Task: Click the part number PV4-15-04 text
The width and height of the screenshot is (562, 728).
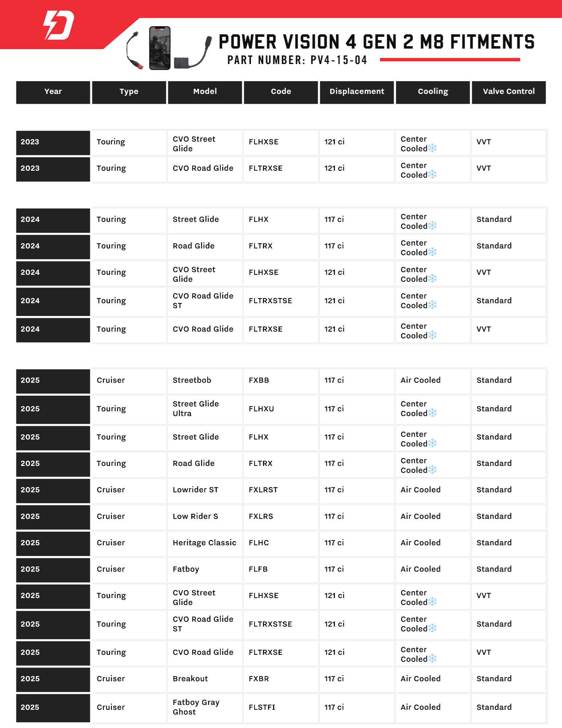Action: click(297, 60)
